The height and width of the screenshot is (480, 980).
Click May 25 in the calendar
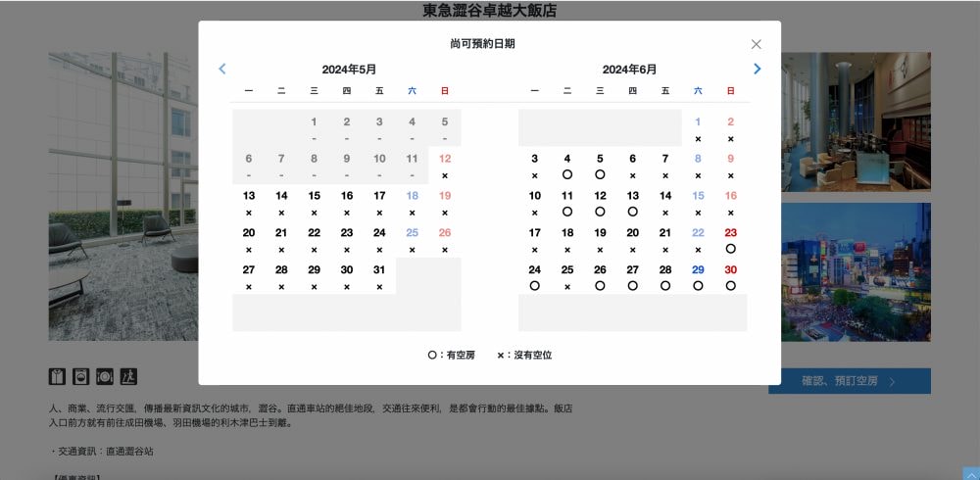412,240
